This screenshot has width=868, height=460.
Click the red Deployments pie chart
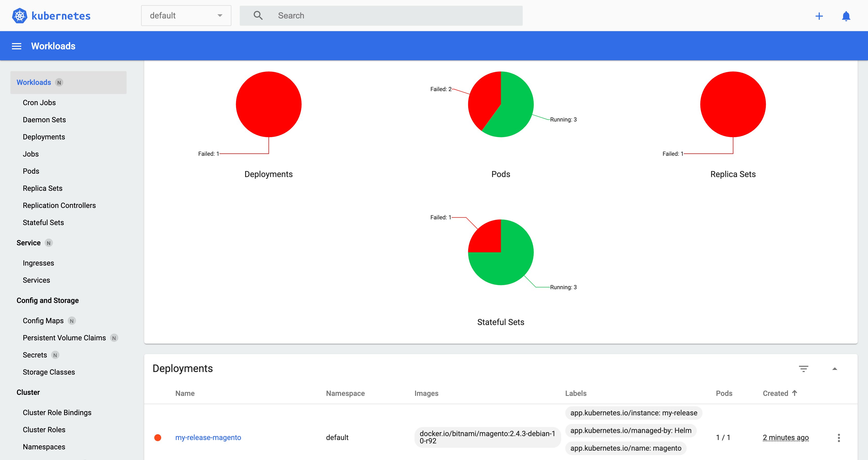pos(268,104)
